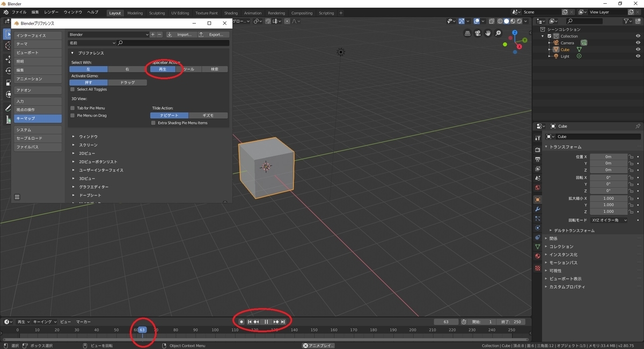Screen dimensions: 644x349
Task: Click the zoom view magnifier icon
Action: pos(498,33)
